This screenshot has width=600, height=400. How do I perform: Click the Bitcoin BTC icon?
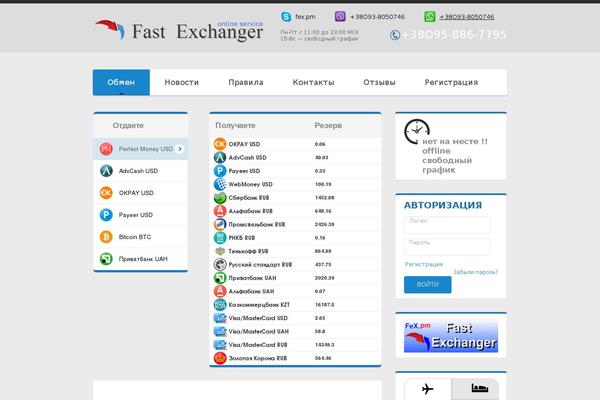coord(106,237)
